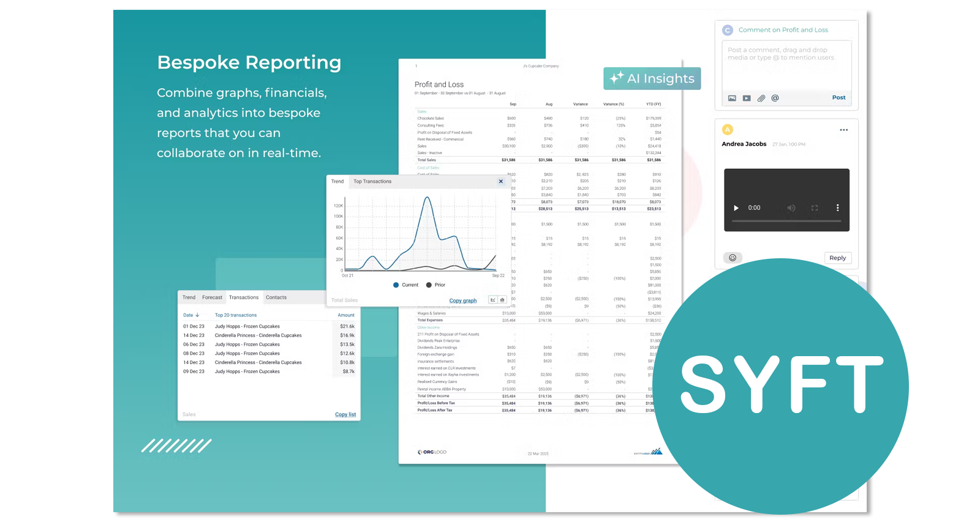
Task: Select the $10.8k Cinderella Cupcakes transaction
Action: tap(269, 362)
